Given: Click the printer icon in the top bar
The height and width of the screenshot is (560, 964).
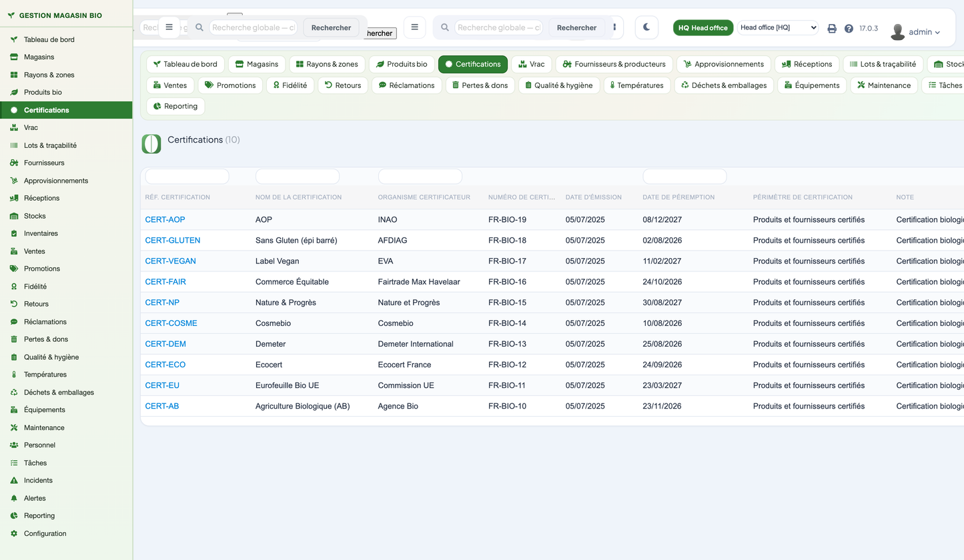Looking at the screenshot, I should click(832, 29).
